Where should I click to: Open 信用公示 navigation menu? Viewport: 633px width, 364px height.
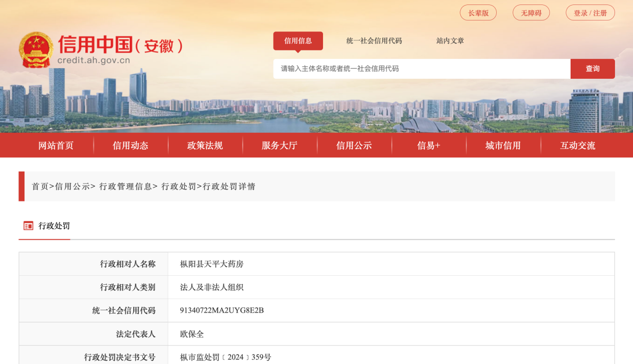click(354, 146)
